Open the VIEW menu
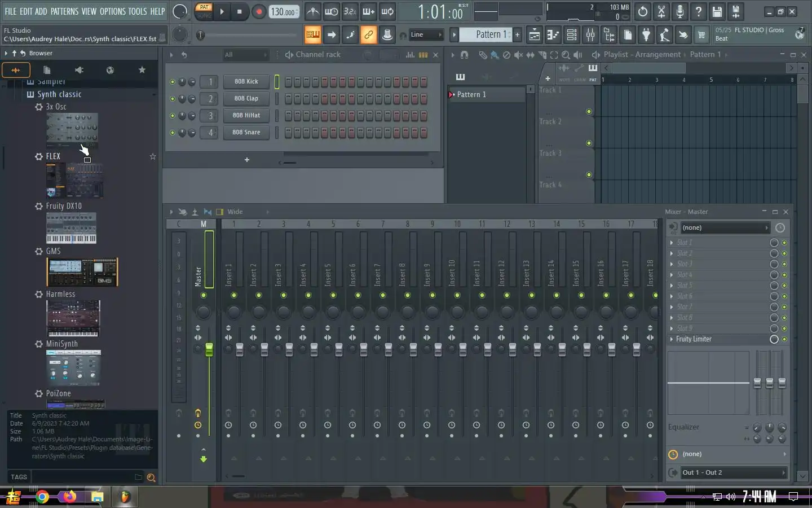This screenshot has height=508, width=812. coord(89,11)
